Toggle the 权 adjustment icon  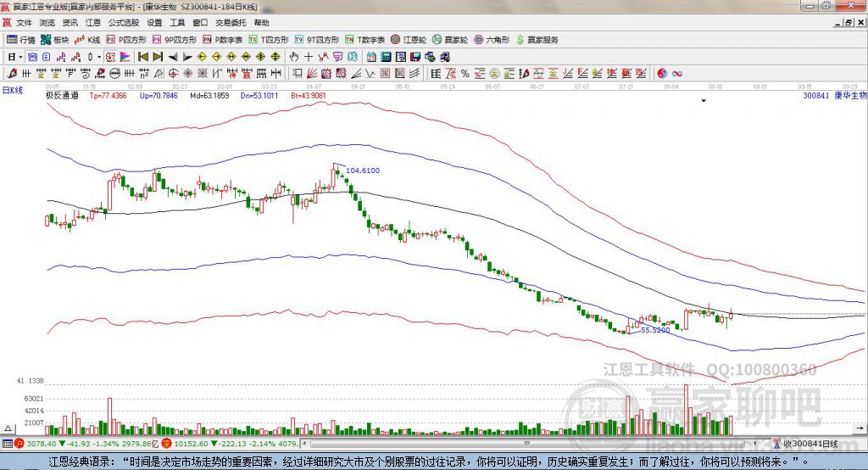pyautogui.click(x=111, y=57)
